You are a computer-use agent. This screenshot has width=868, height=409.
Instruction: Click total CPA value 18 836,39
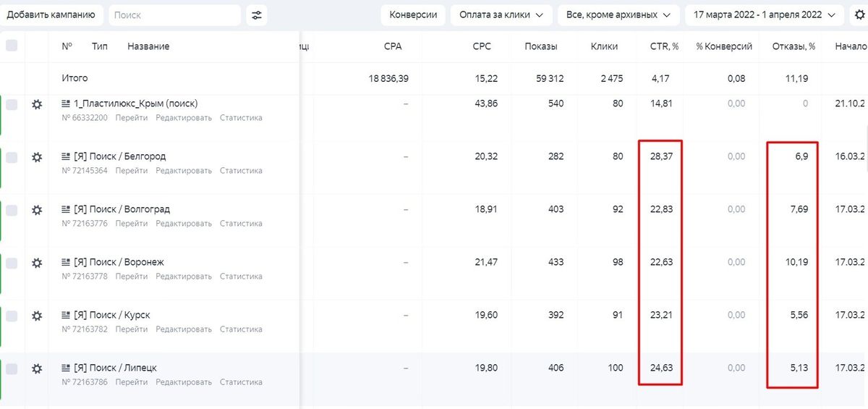pyautogui.click(x=388, y=79)
